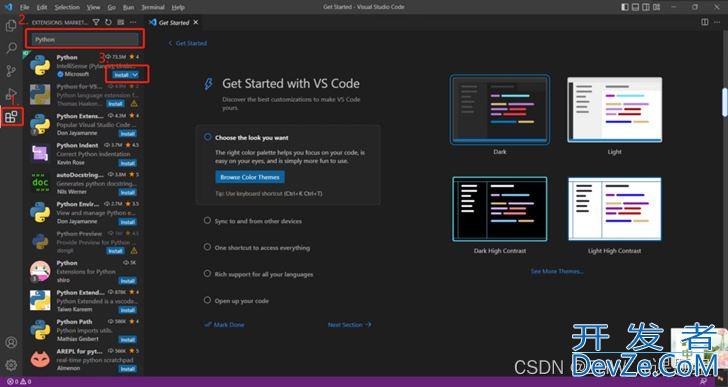Image resolution: width=728 pixels, height=387 pixels.
Task: Open the Go menu
Action: 111,7
